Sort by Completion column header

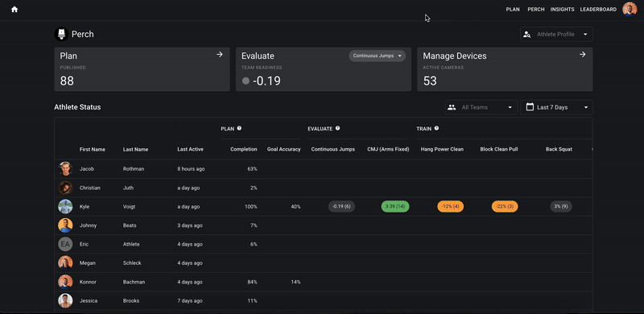244,150
